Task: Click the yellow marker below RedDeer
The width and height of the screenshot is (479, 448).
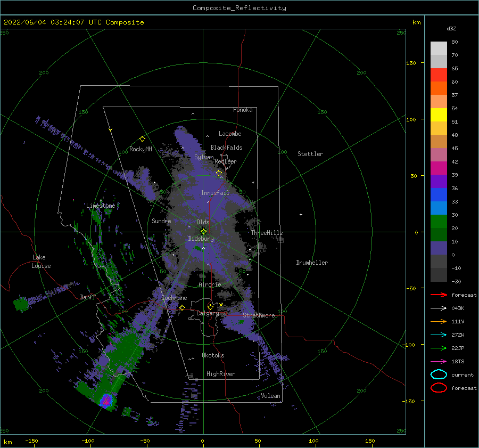Action: [219, 173]
